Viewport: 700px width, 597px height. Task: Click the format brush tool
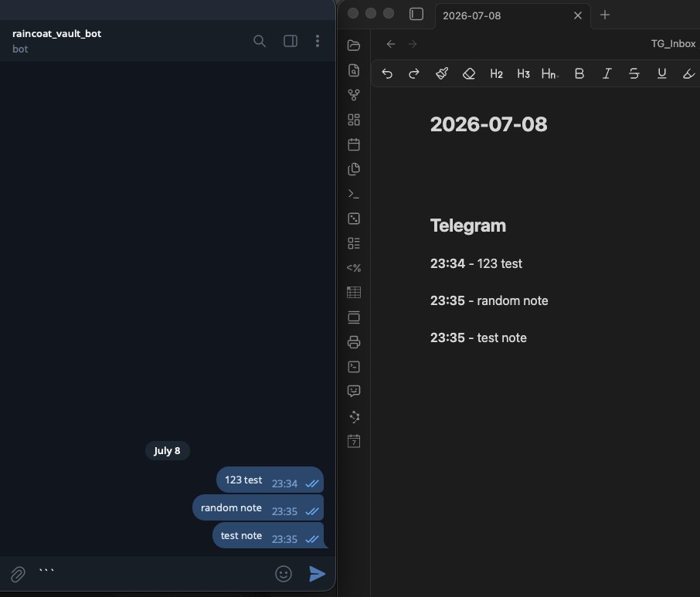click(441, 73)
